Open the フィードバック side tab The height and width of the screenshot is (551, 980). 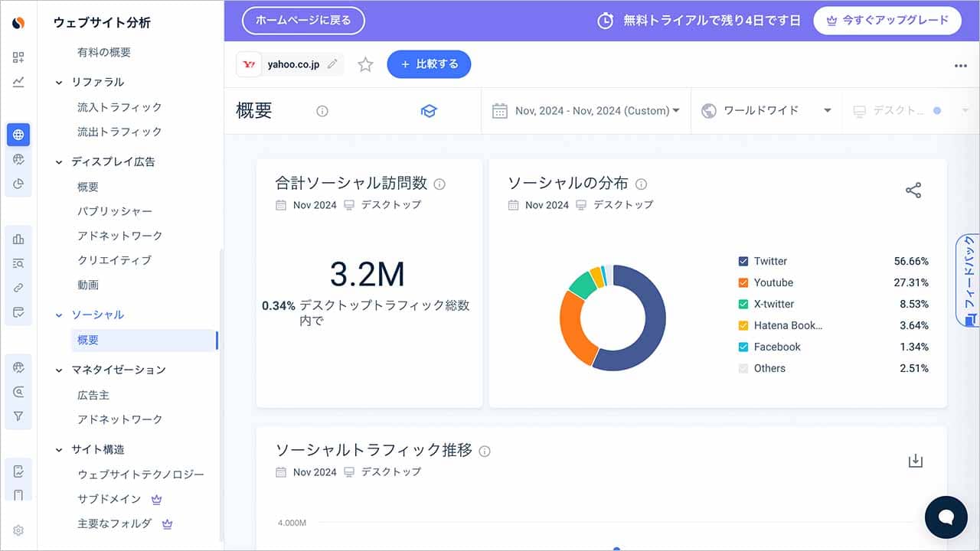(969, 280)
